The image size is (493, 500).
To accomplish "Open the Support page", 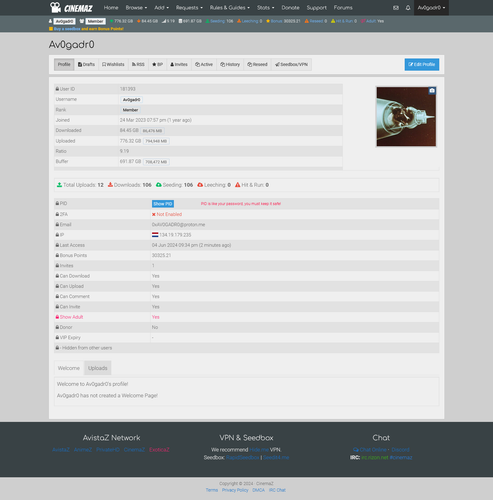I will tap(317, 8).
